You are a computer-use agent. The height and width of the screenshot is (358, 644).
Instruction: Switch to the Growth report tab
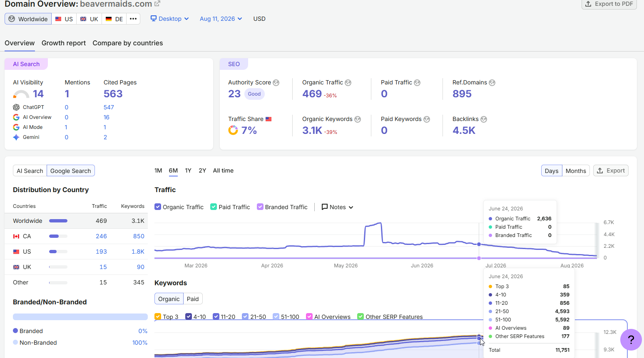(x=64, y=43)
